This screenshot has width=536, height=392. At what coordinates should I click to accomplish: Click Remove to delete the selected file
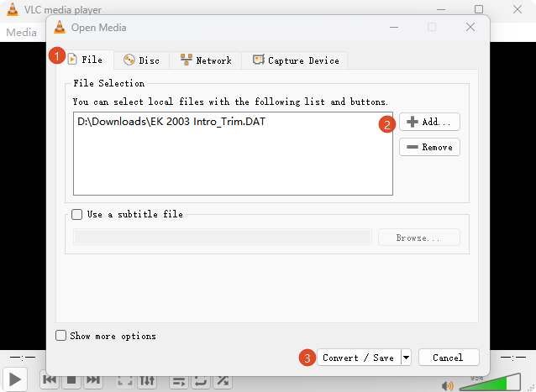click(x=429, y=147)
